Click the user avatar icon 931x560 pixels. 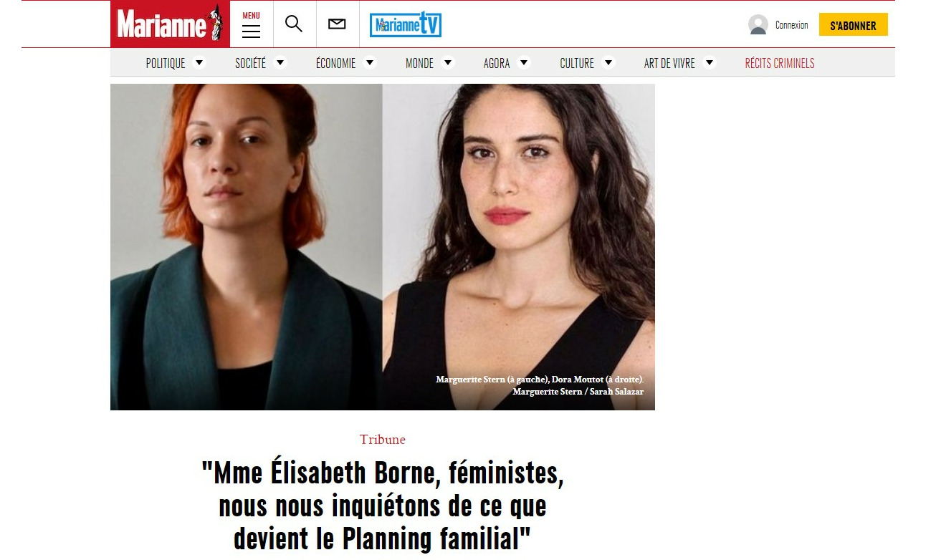tap(758, 25)
